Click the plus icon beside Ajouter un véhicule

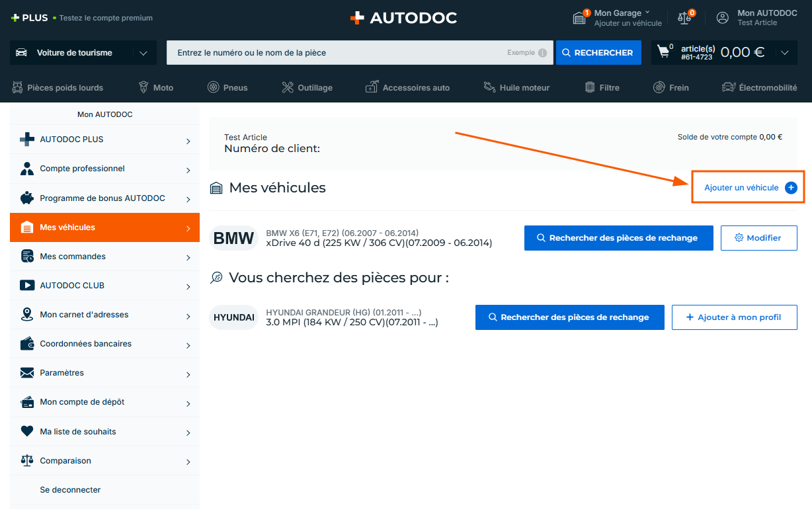pyautogui.click(x=791, y=188)
